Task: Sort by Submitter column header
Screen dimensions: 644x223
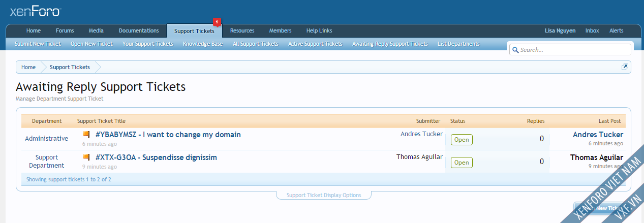Action: pos(428,121)
